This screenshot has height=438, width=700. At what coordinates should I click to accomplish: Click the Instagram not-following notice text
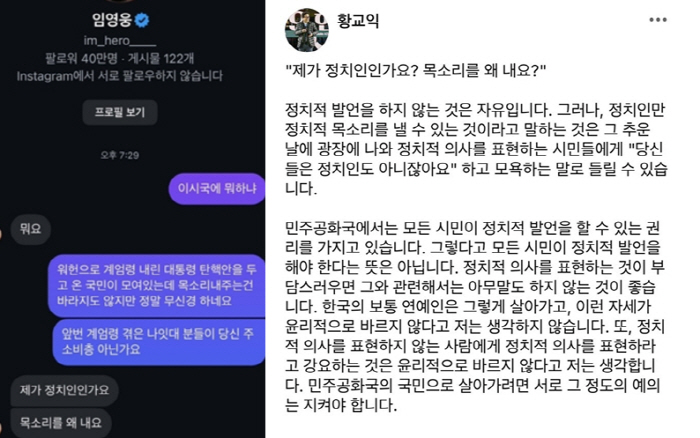click(x=120, y=76)
